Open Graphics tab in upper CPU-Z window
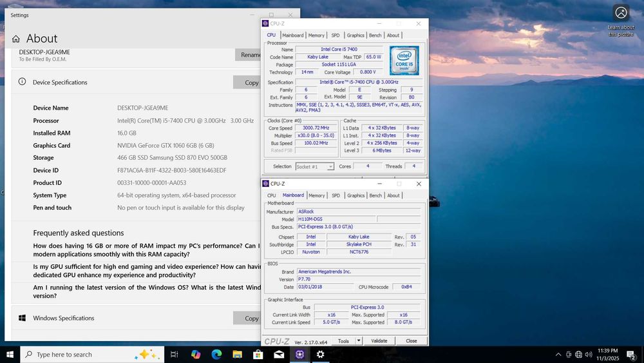Screen dimensions: 644x363 point(355,35)
